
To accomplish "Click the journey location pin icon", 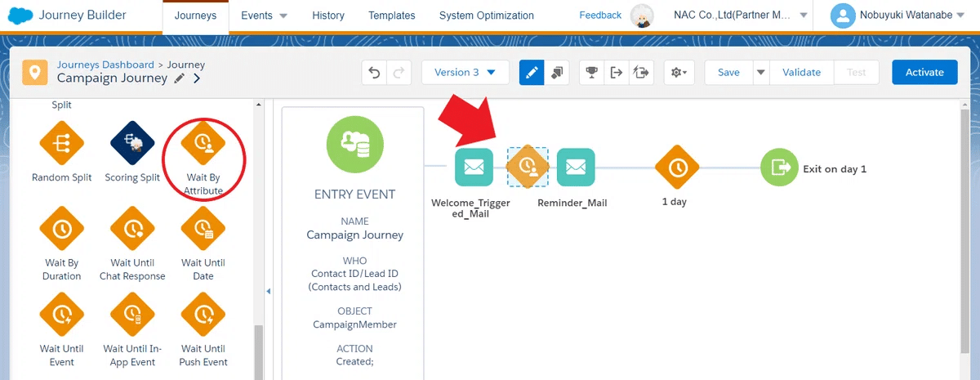I will click(33, 72).
